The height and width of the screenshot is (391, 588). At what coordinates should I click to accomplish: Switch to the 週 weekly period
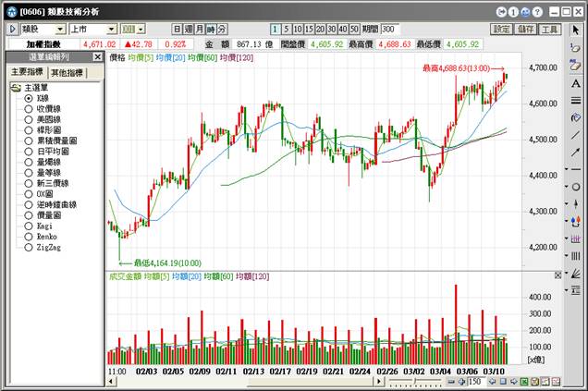click(x=190, y=30)
